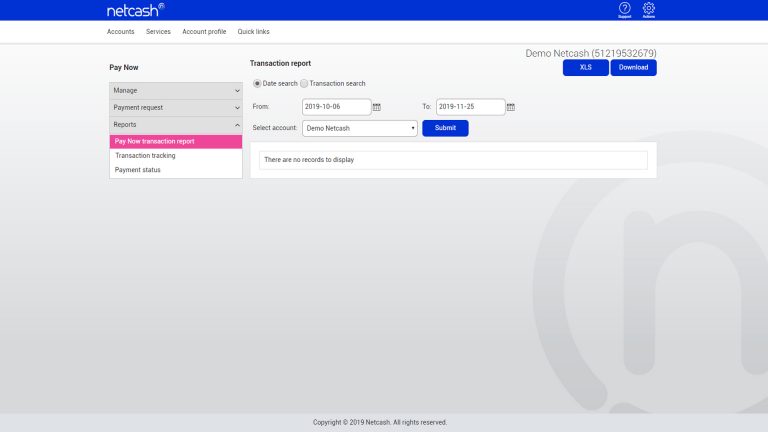Screen dimensions: 768x432
Task: Select the Date search radio button
Action: (x=257, y=84)
